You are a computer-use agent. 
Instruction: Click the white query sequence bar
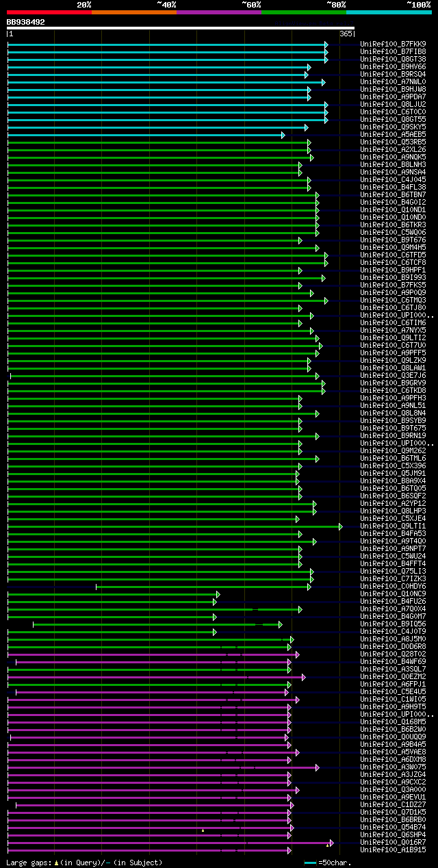point(181,28)
